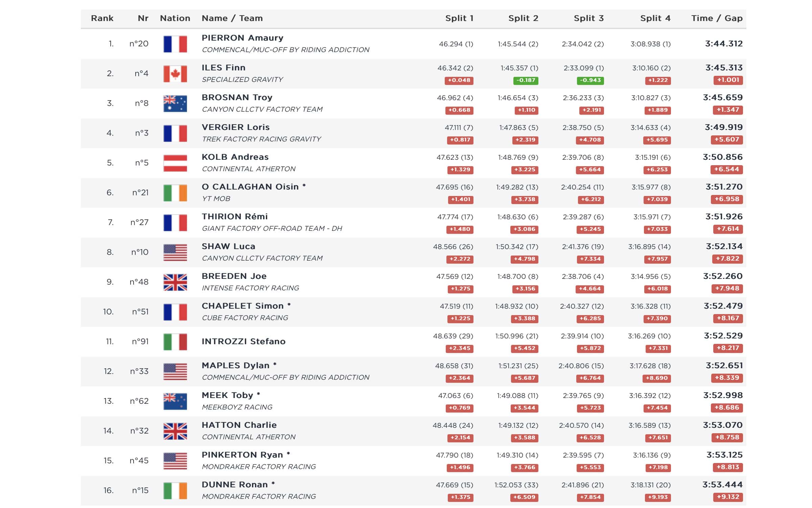Image resolution: width=812 pixels, height=508 pixels.
Task: Click the Australian flag next to BROSNAN Troy
Action: [x=175, y=104]
